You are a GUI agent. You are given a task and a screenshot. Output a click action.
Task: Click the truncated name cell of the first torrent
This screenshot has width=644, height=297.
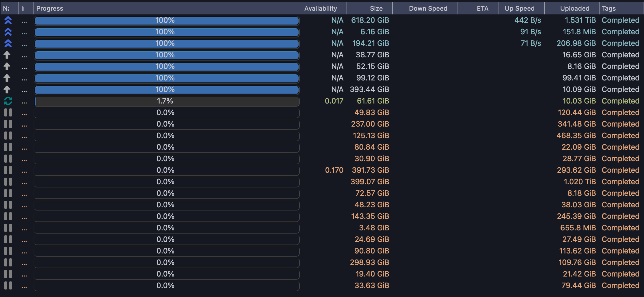[25, 20]
